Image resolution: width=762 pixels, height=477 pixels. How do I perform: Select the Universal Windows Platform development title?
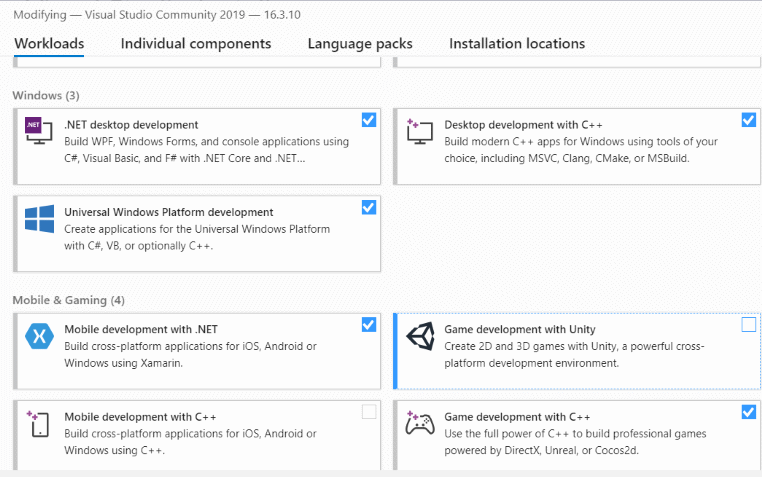click(169, 212)
